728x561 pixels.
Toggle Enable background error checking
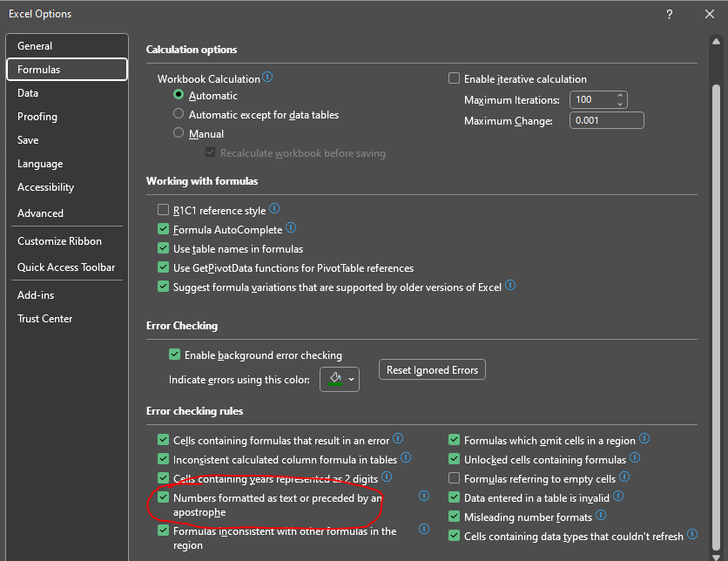pos(174,355)
